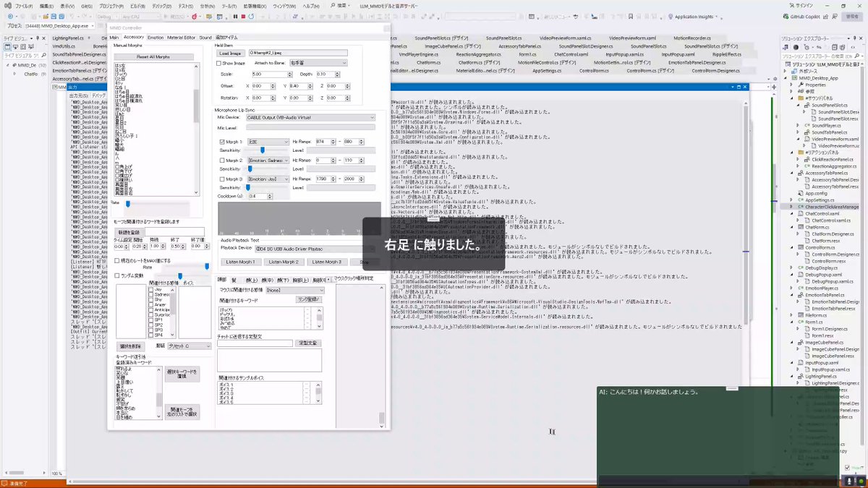Select DebugDisplay.cs in Solution Explorer
Screen dimensions: 868x488
point(822,268)
